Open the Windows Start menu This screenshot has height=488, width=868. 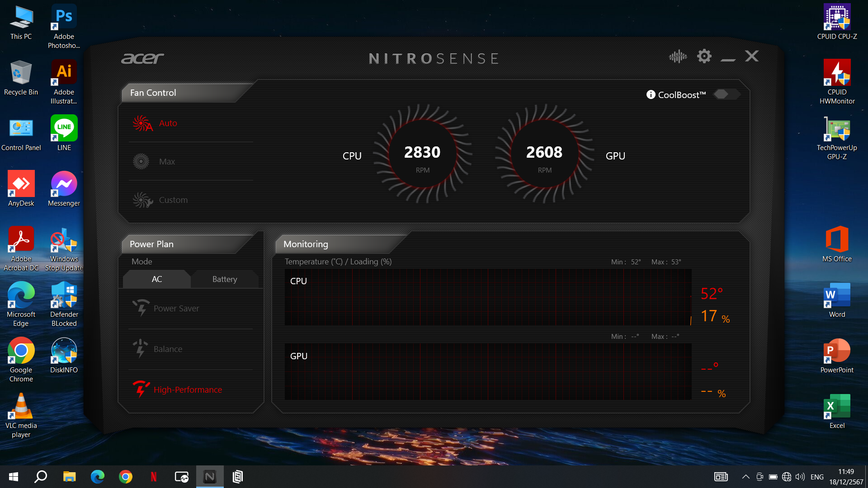13,477
